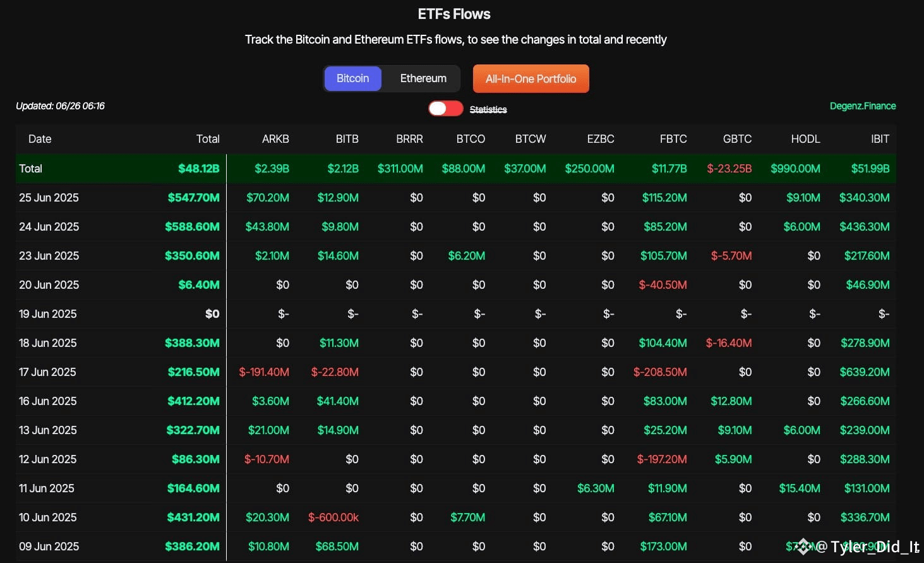This screenshot has width=924, height=563.
Task: Click the Total column header
Action: click(208, 139)
